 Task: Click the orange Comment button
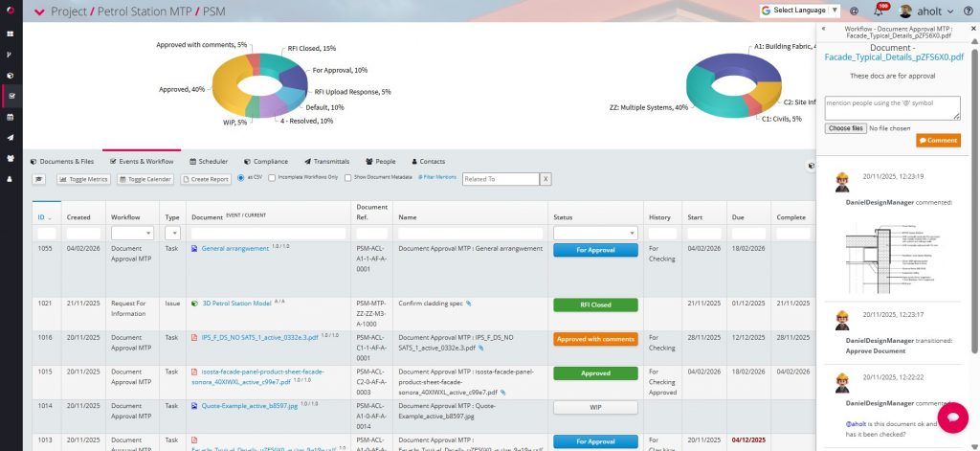pos(938,140)
